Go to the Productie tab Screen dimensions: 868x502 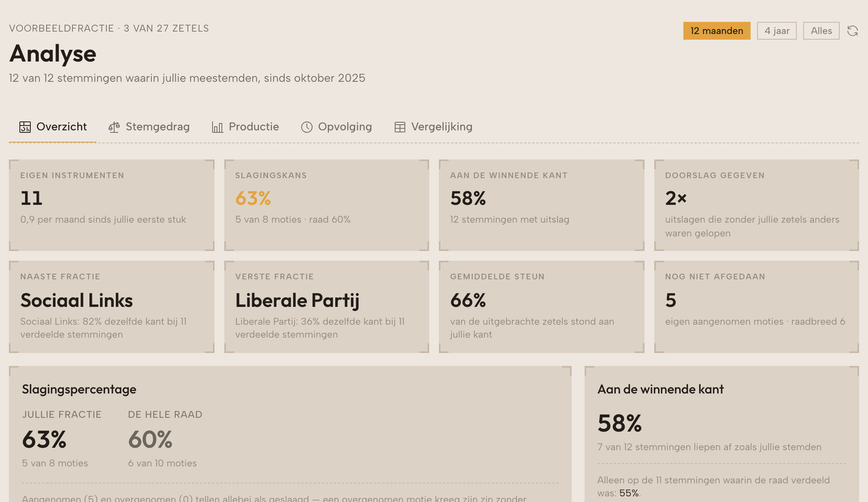click(245, 127)
